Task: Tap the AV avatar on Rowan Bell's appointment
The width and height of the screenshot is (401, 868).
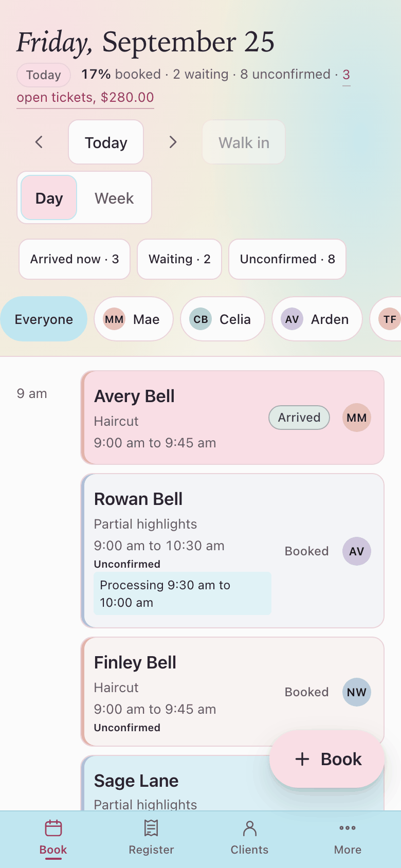Action: (357, 551)
